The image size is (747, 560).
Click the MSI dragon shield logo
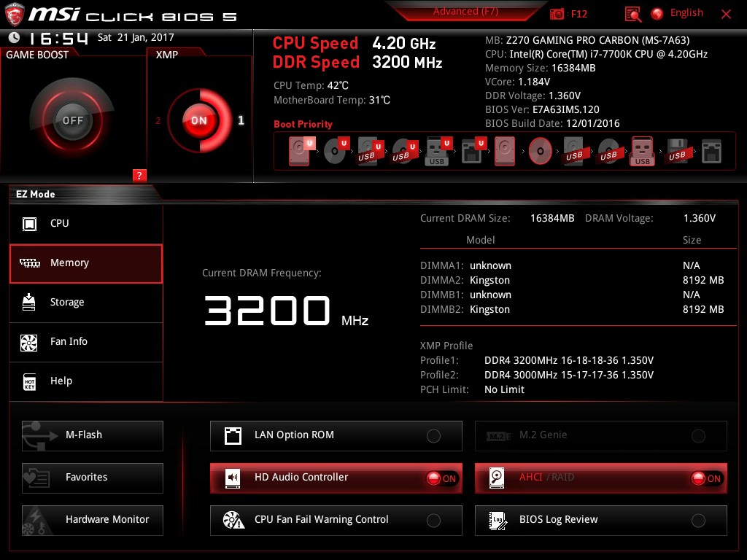(15, 15)
